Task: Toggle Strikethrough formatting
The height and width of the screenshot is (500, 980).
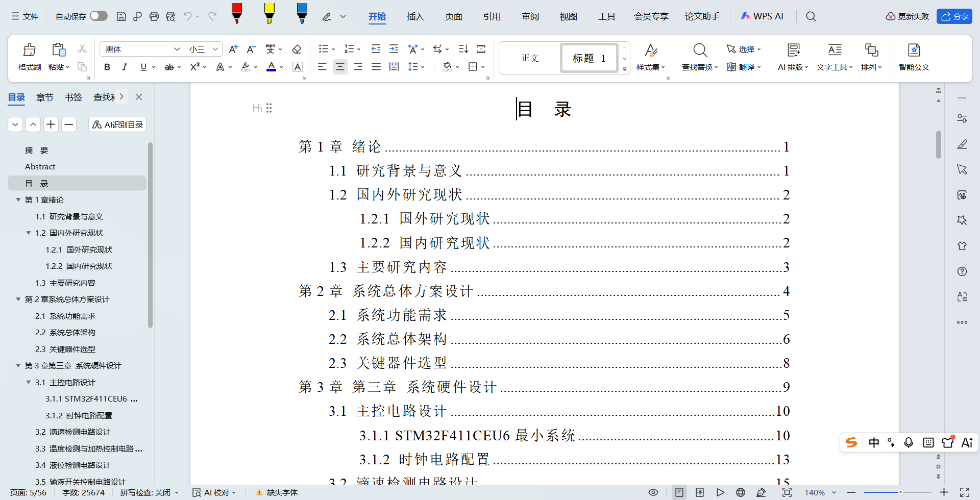Action: coord(169,67)
